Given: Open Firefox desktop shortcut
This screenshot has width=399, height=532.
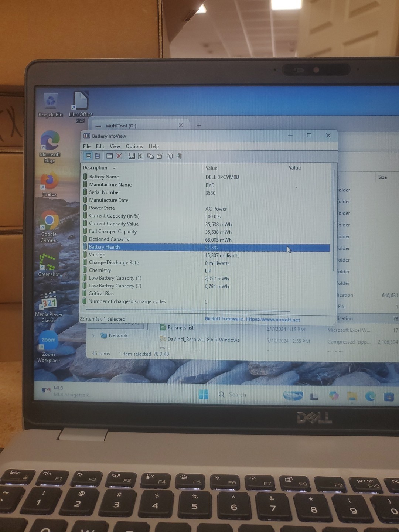Looking at the screenshot, I should [x=50, y=184].
